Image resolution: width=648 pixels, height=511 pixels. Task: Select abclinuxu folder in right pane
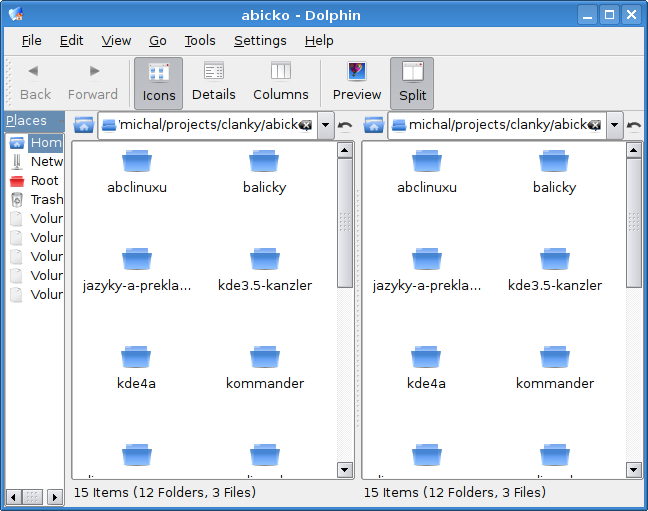pyautogui.click(x=427, y=172)
